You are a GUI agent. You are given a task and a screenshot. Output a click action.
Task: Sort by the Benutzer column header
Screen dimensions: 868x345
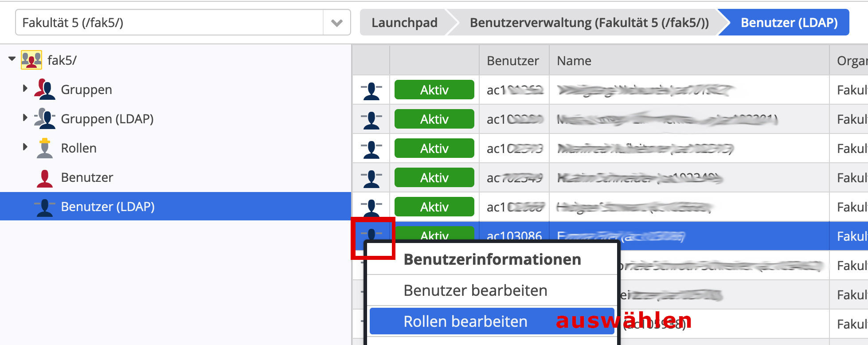pos(514,60)
